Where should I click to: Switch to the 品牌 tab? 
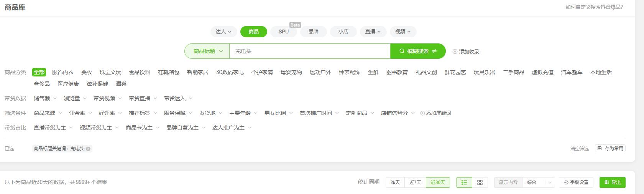(314, 32)
